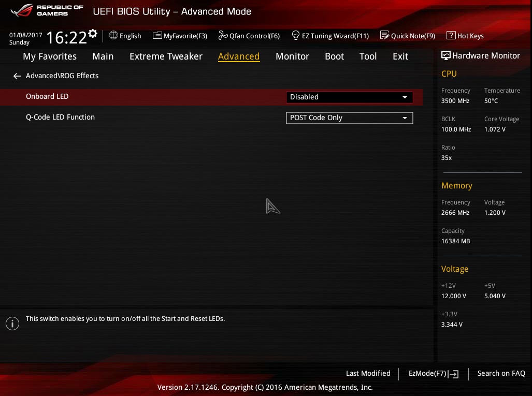This screenshot has height=396, width=532.
Task: Click the Voltage section heading
Action: tap(455, 269)
